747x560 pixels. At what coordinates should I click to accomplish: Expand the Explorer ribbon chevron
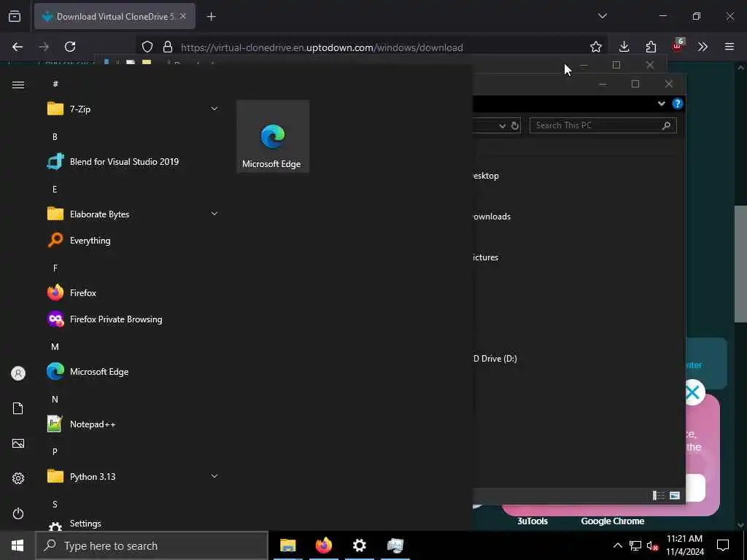coord(661,104)
